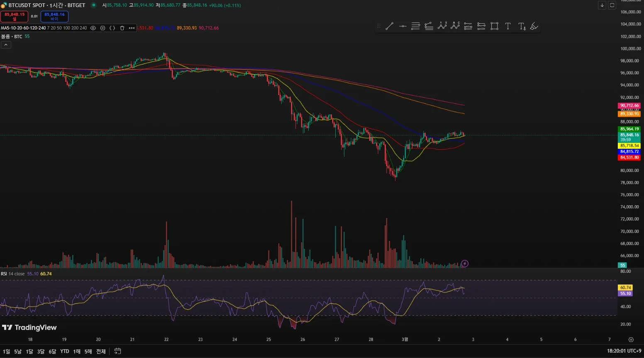Click the 0.01 spread value

click(x=34, y=17)
